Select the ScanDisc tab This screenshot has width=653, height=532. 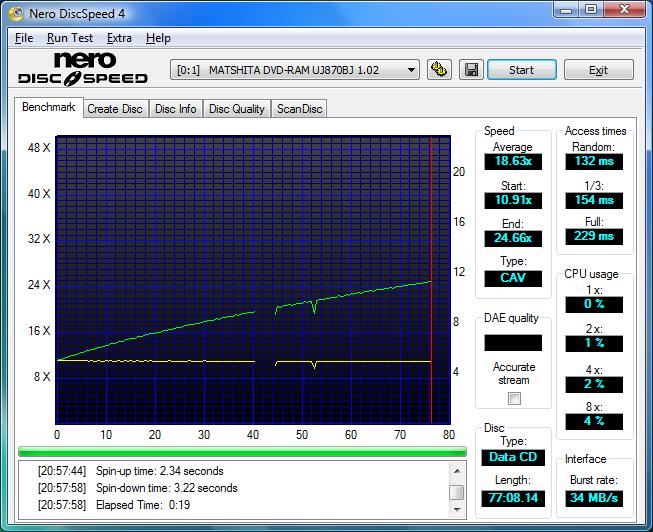point(299,109)
